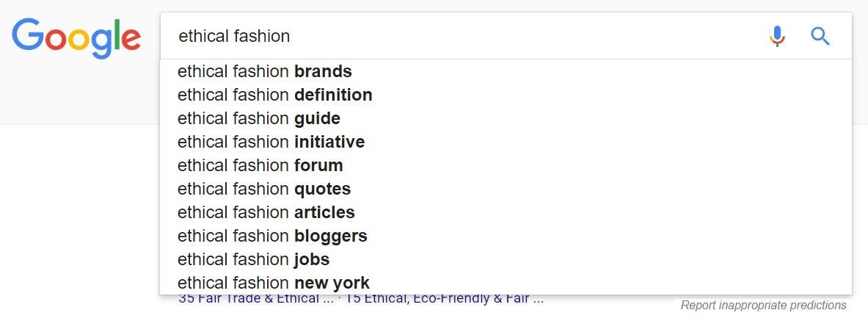Open "15 Ethical, Eco-Friendly & Fair" link

(445, 300)
